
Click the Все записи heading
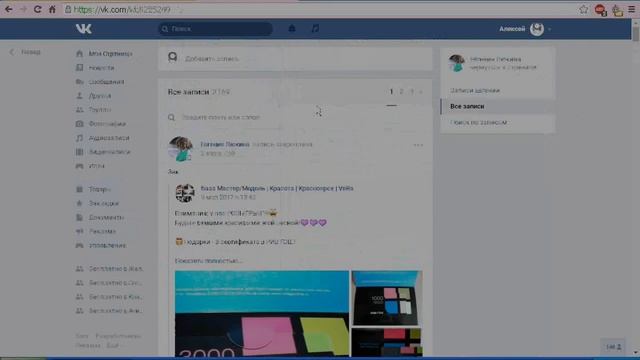pos(188,92)
